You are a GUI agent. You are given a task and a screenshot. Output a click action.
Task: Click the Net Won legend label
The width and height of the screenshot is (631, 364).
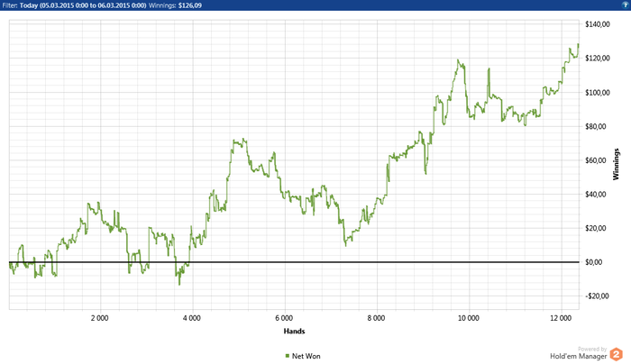point(306,356)
